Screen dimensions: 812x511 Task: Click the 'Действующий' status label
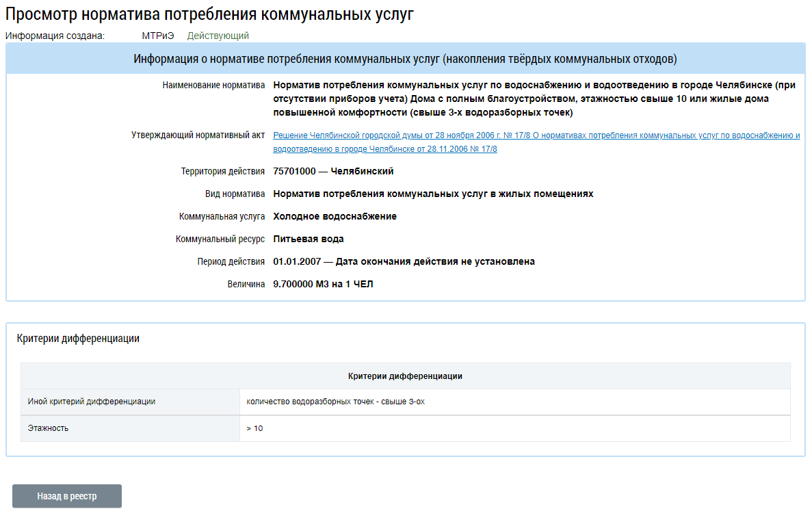218,36
